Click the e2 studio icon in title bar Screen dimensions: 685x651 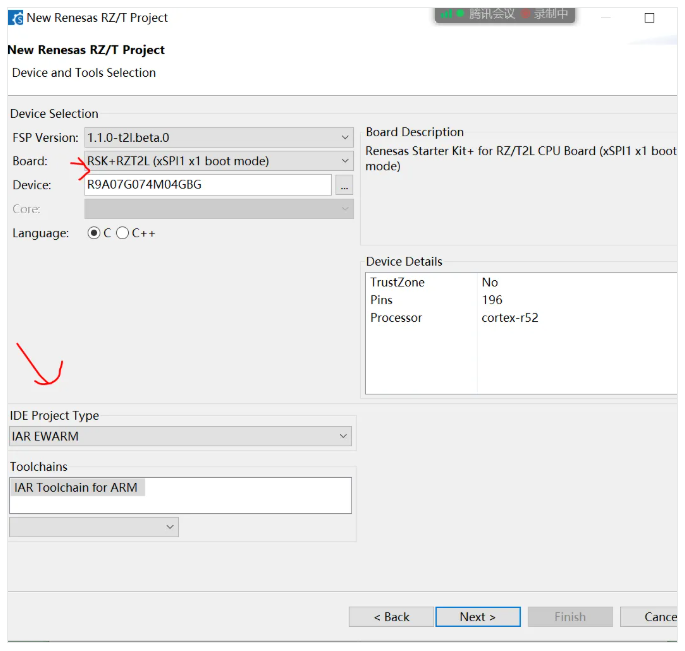[15, 18]
